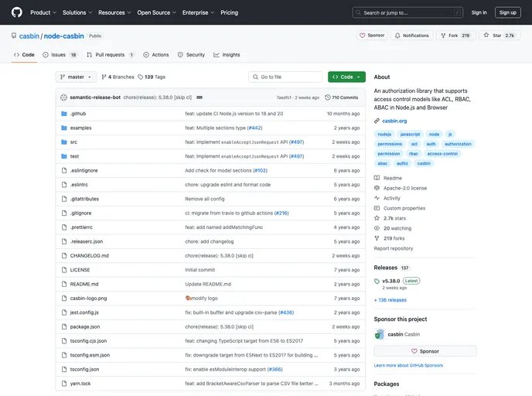532x396 pixels.
Task: Select the Insights tab
Action: click(227, 55)
